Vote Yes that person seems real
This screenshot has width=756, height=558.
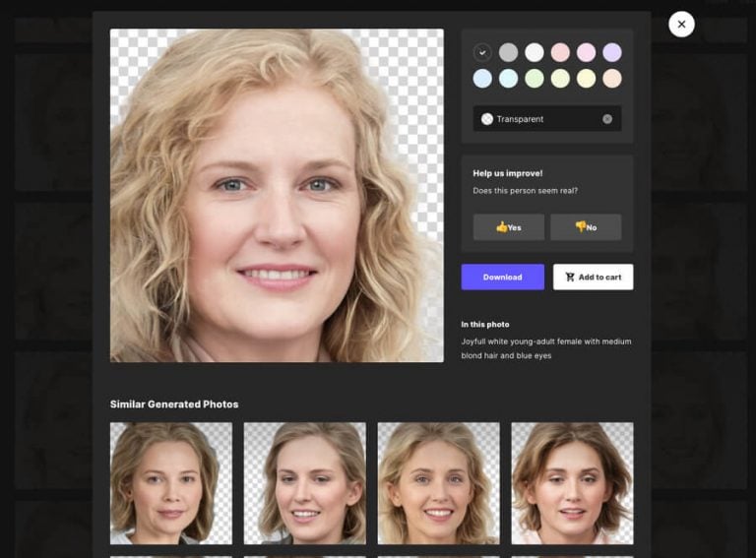[509, 227]
